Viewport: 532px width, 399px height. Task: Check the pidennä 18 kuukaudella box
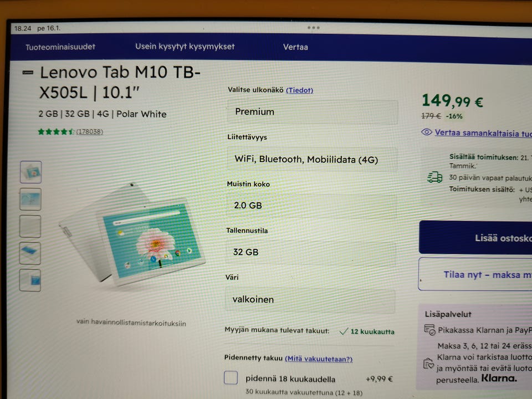(x=231, y=377)
